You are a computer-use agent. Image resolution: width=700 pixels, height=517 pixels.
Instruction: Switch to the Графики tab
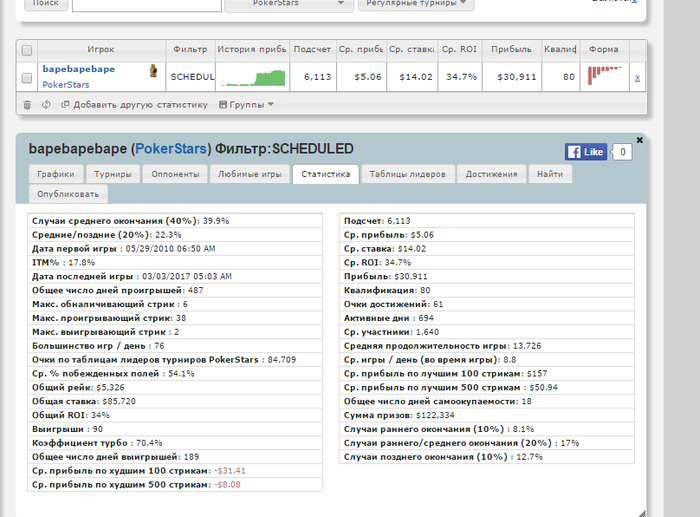click(x=56, y=174)
